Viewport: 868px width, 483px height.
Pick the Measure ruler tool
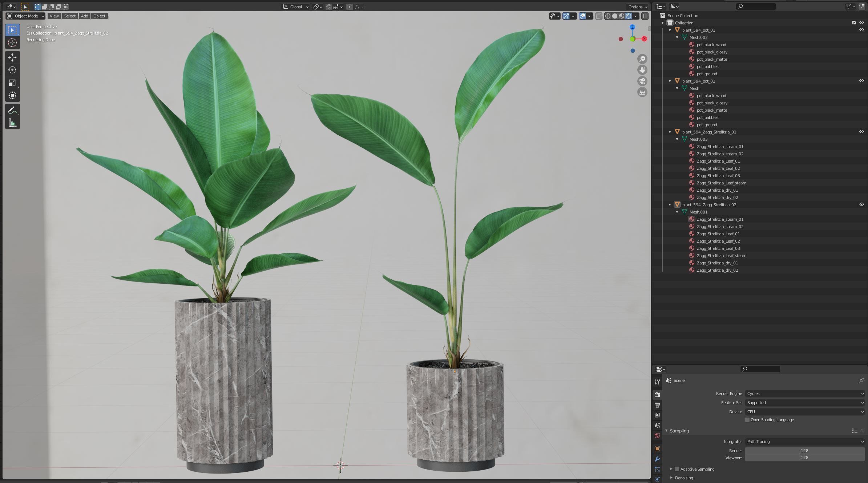(12, 123)
